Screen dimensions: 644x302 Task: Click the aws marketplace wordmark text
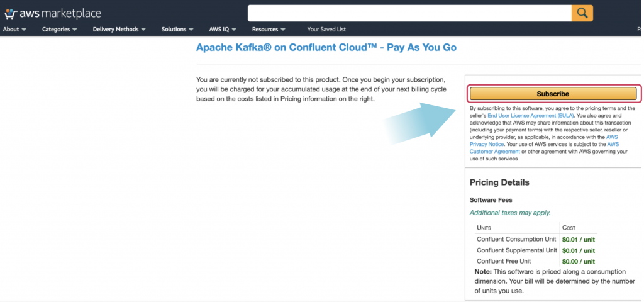59,14
